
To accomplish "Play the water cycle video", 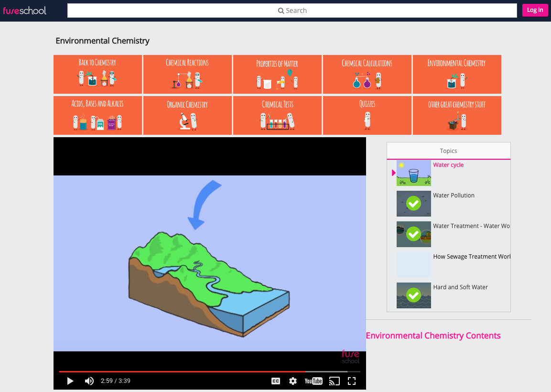I will coord(70,381).
